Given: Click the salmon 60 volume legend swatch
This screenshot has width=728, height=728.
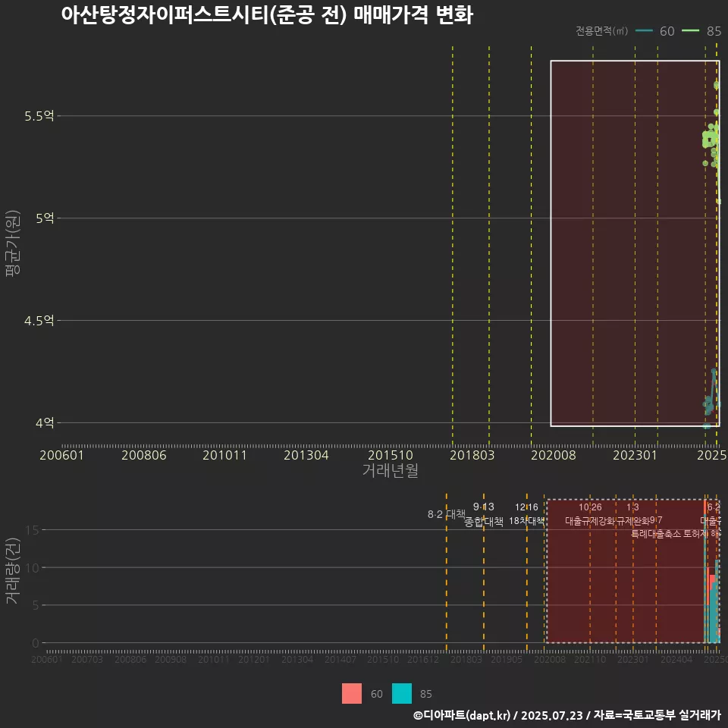Looking at the screenshot, I should pyautogui.click(x=351, y=694).
